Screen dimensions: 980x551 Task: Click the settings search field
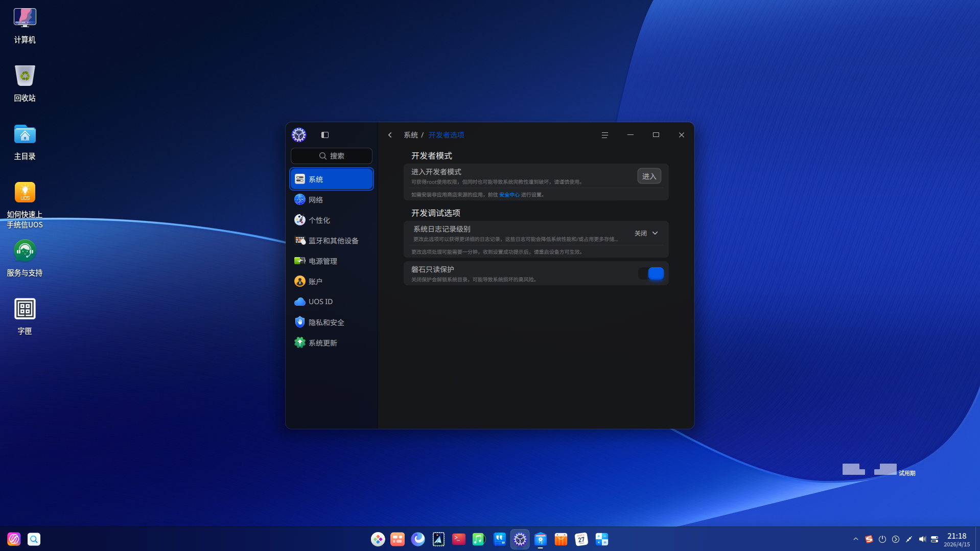331,156
